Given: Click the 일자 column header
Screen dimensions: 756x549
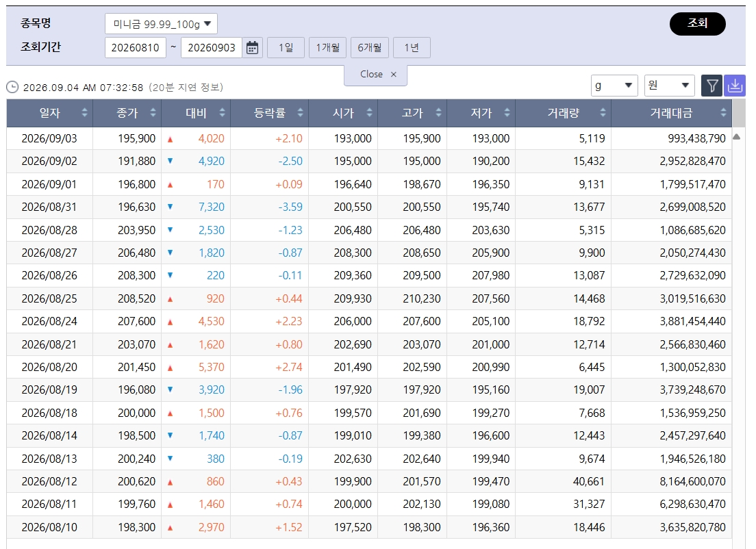Looking at the screenshot, I should click(50, 113).
